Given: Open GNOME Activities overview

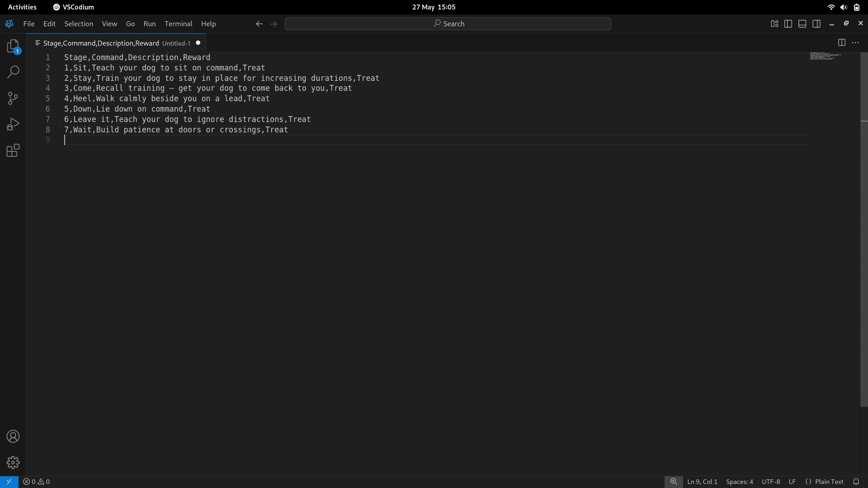Looking at the screenshot, I should (x=22, y=7).
